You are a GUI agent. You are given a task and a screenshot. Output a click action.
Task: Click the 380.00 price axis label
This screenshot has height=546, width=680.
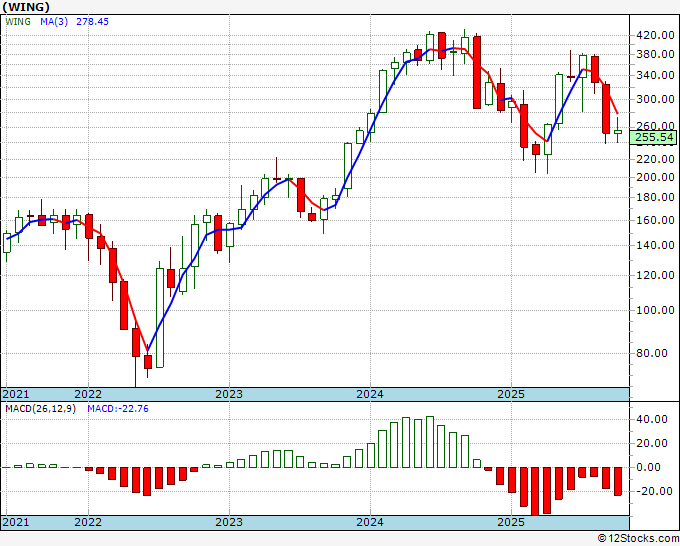point(654,55)
